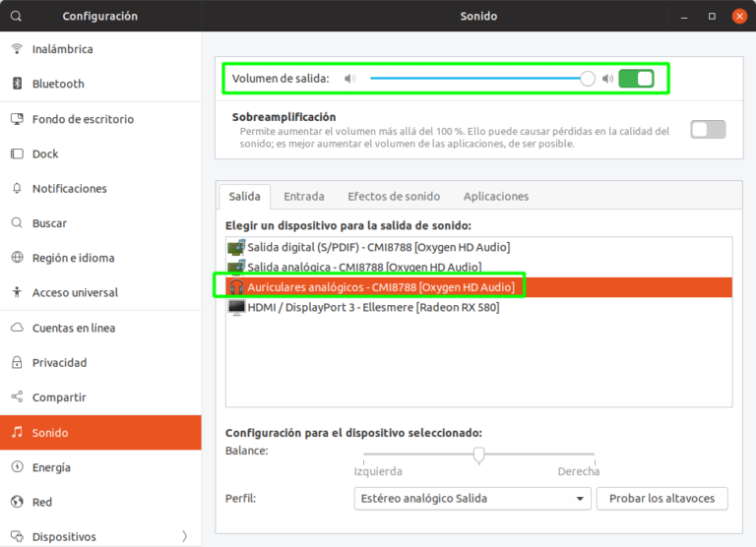
Task: Click the padlock icon for Privacidad
Action: tap(17, 362)
